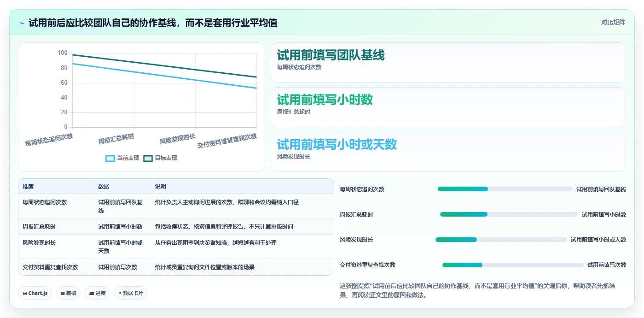The image size is (644, 318).
Task: Select the 表格 tag chip
Action: pyautogui.click(x=68, y=293)
